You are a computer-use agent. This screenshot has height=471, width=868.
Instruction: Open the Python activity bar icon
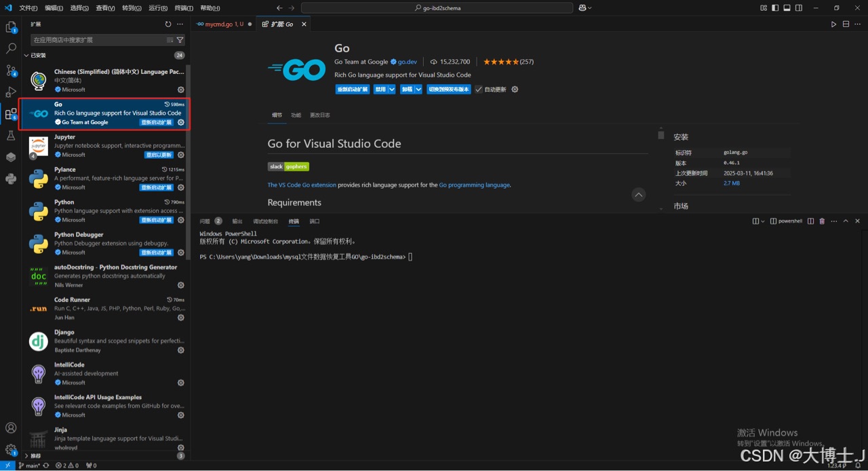pos(11,179)
